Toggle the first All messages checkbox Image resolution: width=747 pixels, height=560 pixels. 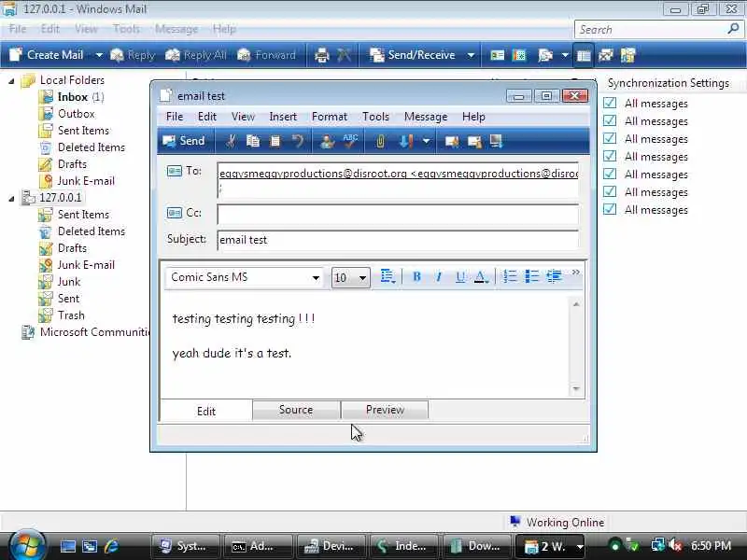(x=610, y=103)
